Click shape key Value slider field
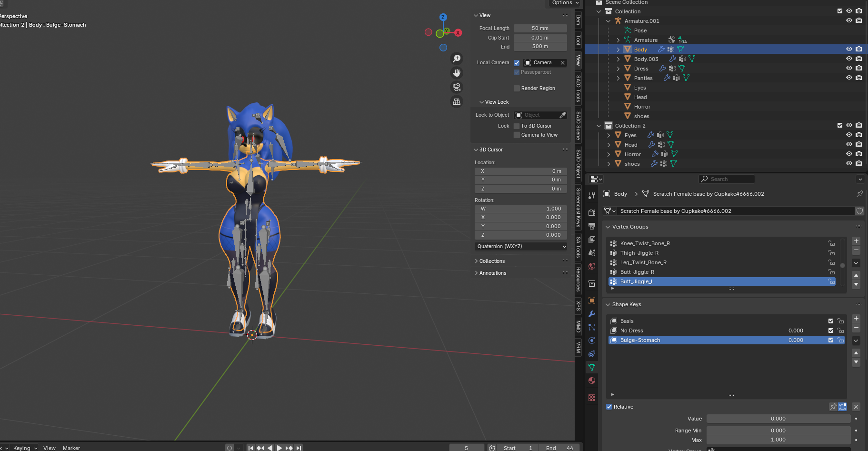 pos(778,419)
